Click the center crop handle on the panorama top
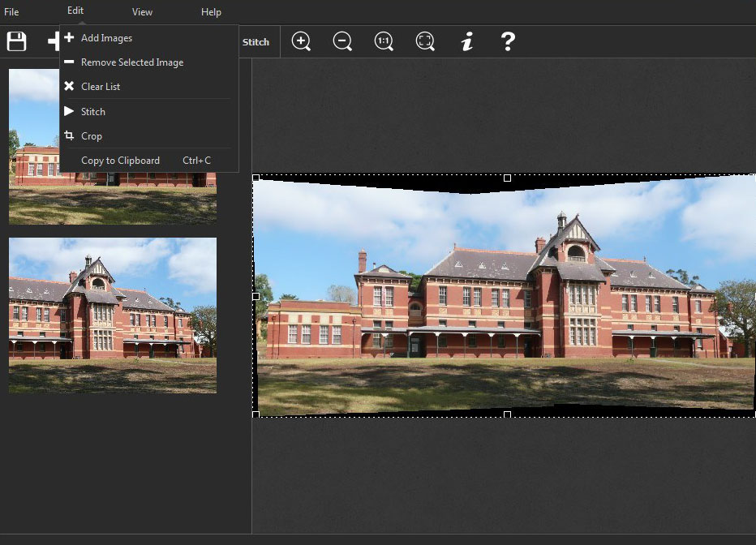This screenshot has height=545, width=756. pos(507,178)
